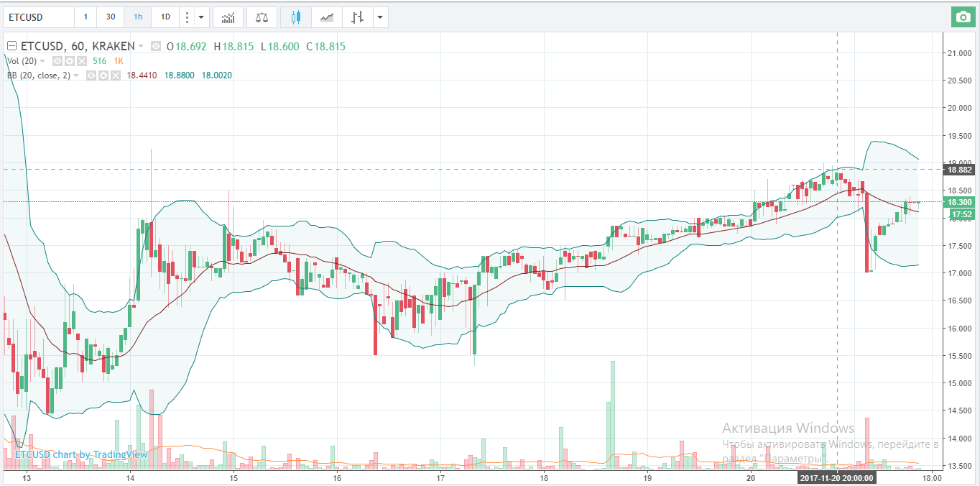Hide the BB (20, close, 2) indicator
This screenshot has height=486, width=980.
(92, 75)
